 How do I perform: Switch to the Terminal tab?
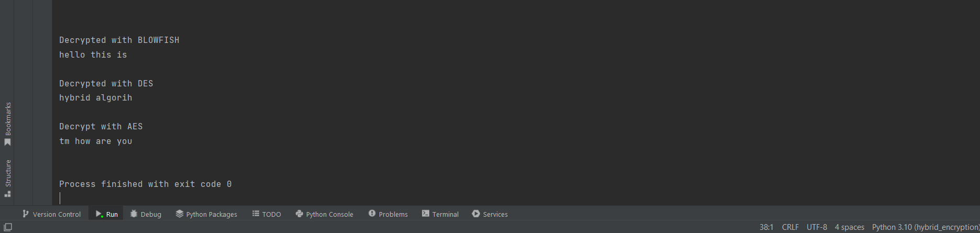pos(440,214)
